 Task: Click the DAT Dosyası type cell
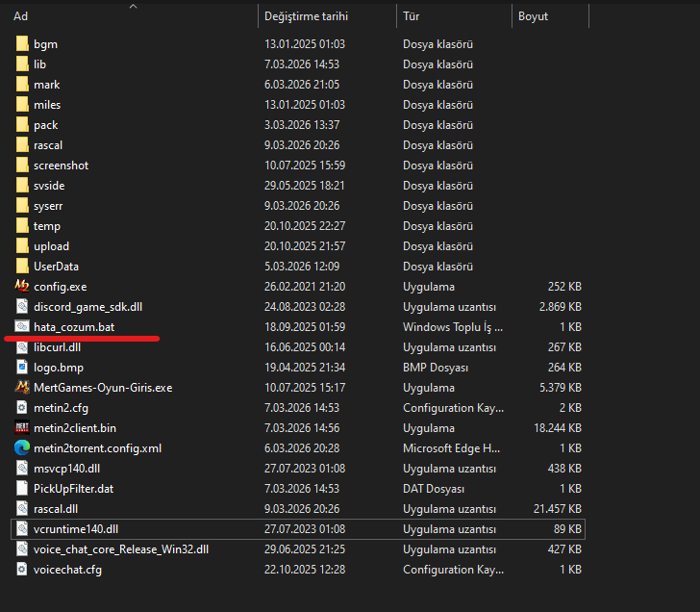[x=434, y=489]
